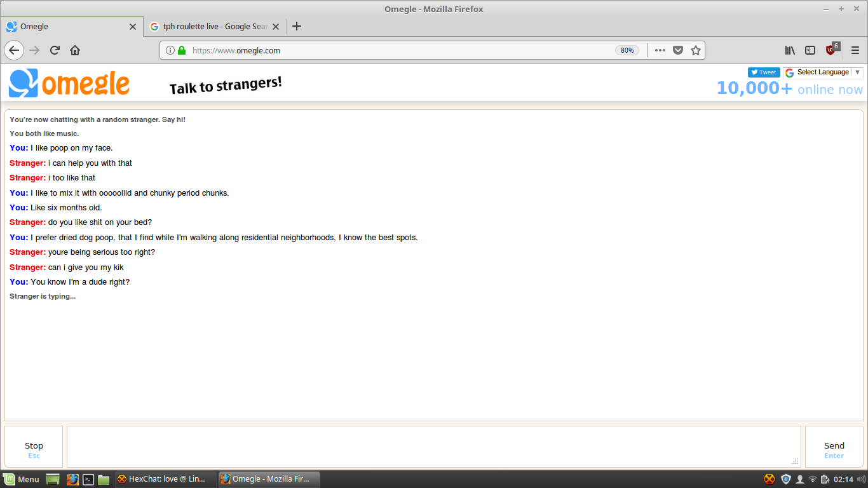The height and width of the screenshot is (488, 868).
Task: Open the Wi-Fi network tray icon
Action: pyautogui.click(x=813, y=479)
